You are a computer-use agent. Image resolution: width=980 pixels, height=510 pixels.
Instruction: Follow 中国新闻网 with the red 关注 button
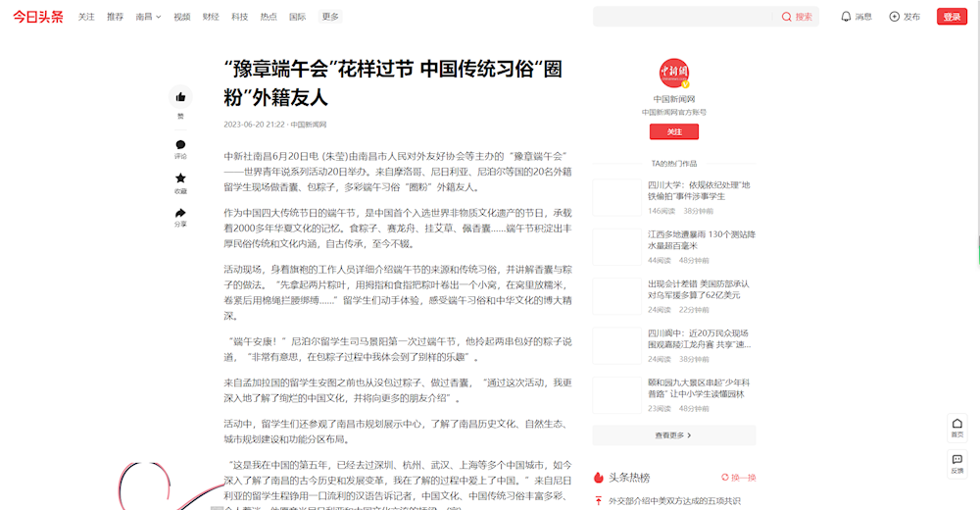point(673,131)
